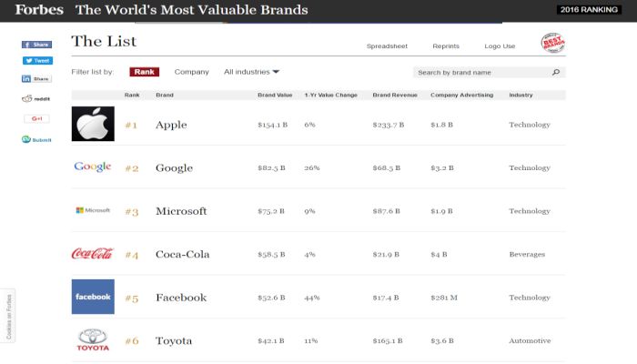This screenshot has height=364, width=637.
Task: Open the Best Brands stamp logo
Action: coord(553,43)
